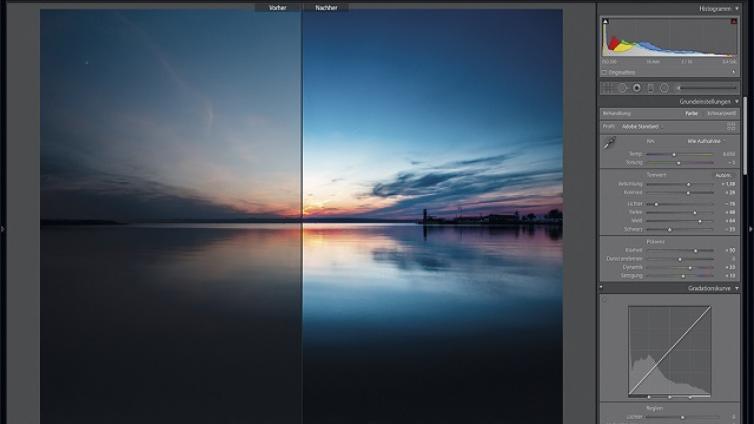
Task: Open the profile browser grid icon
Action: click(x=731, y=126)
